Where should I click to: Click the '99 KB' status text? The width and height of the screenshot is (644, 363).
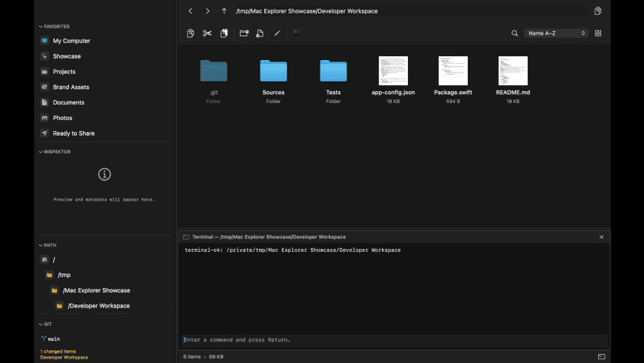tap(216, 357)
